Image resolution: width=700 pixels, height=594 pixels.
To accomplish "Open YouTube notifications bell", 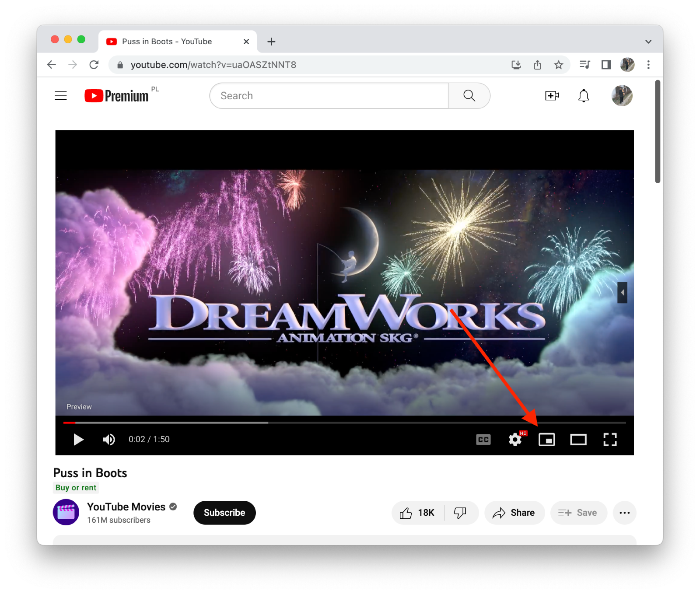I will click(584, 95).
